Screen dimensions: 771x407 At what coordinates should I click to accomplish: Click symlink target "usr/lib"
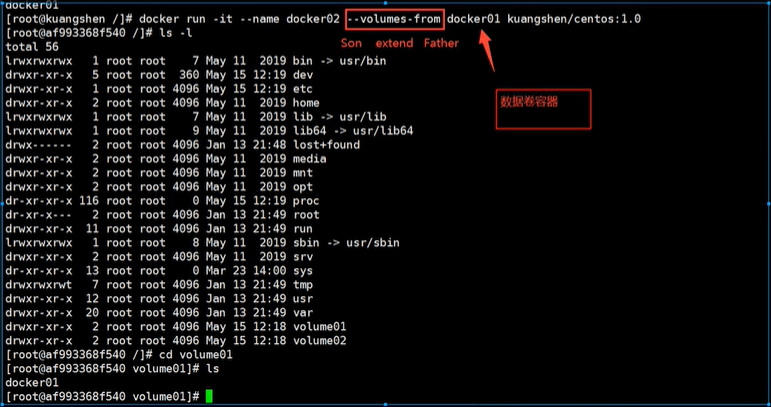pyautogui.click(x=362, y=117)
